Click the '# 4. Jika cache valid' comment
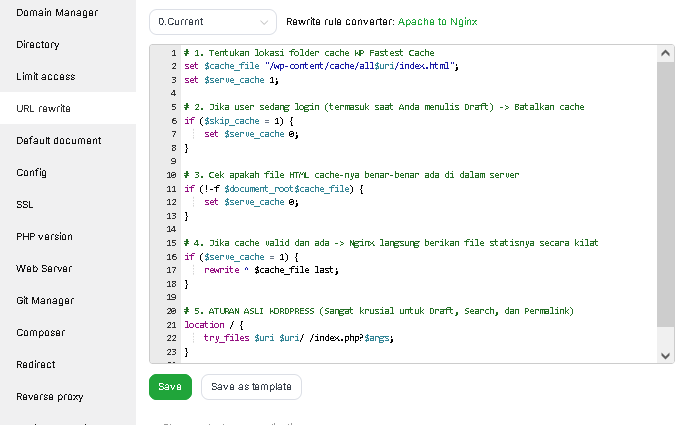 pyautogui.click(x=391, y=243)
